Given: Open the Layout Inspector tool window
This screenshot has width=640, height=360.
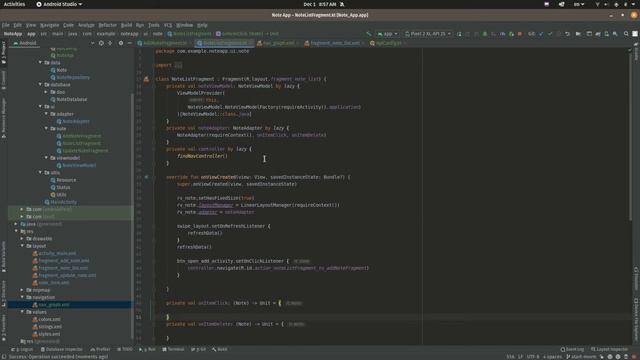Looking at the screenshot, I should (610, 350).
